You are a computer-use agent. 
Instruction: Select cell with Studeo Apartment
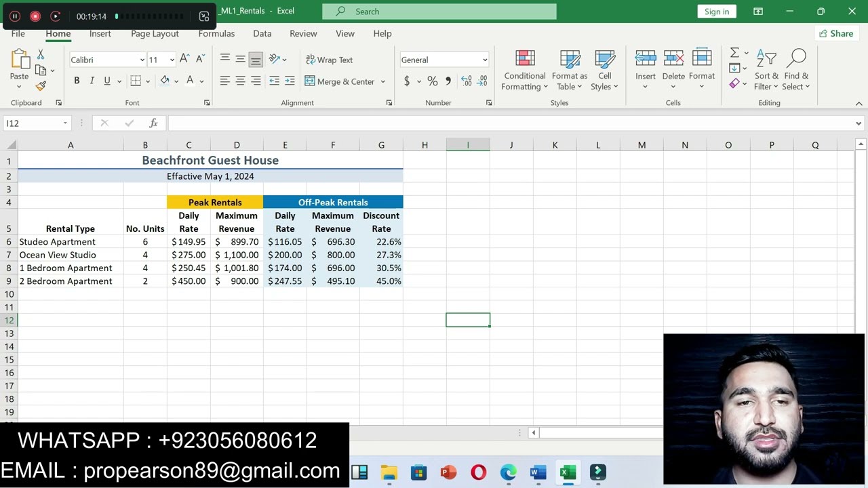click(71, 242)
